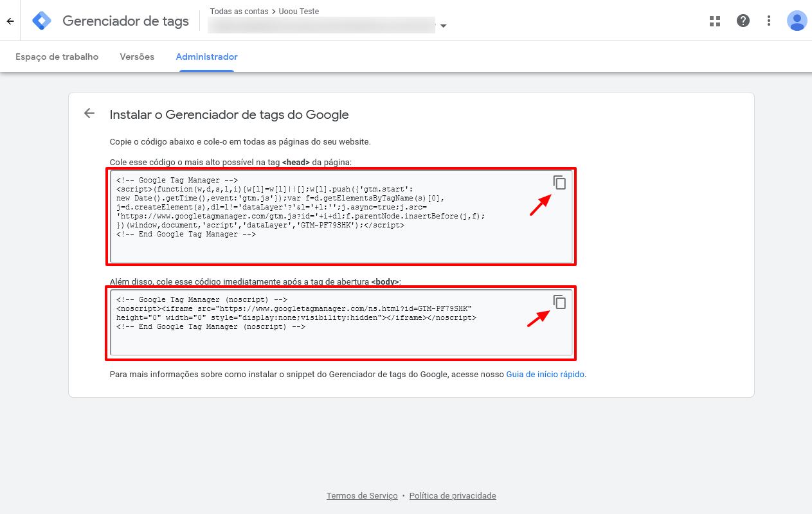812x514 pixels.
Task: Click inside the body noscript code box
Action: pyautogui.click(x=341, y=323)
